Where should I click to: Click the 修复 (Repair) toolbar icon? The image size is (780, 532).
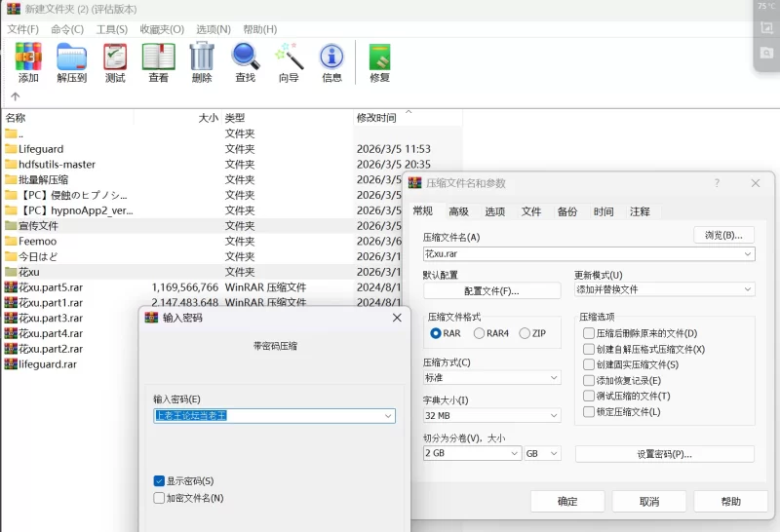379,61
